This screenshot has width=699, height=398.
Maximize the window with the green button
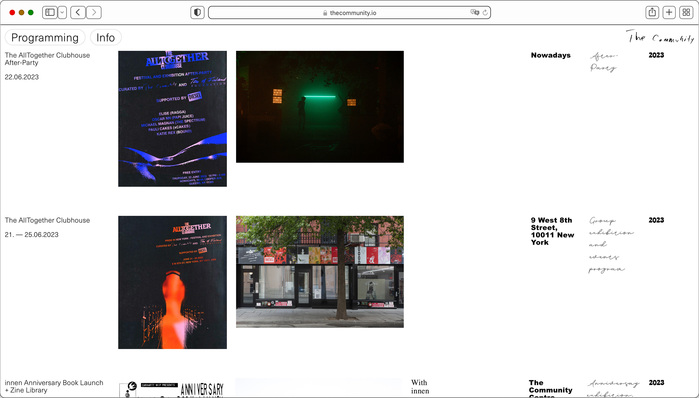pos(31,12)
